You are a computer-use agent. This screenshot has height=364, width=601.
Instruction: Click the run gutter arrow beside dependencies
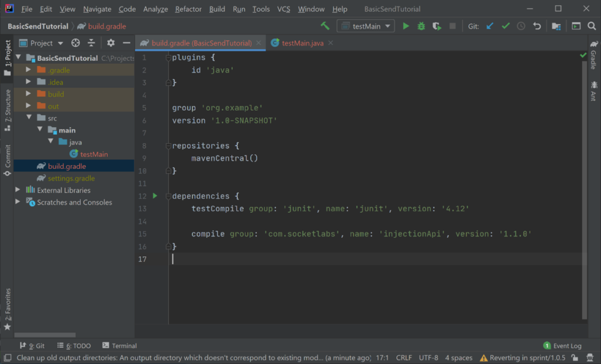coord(155,196)
